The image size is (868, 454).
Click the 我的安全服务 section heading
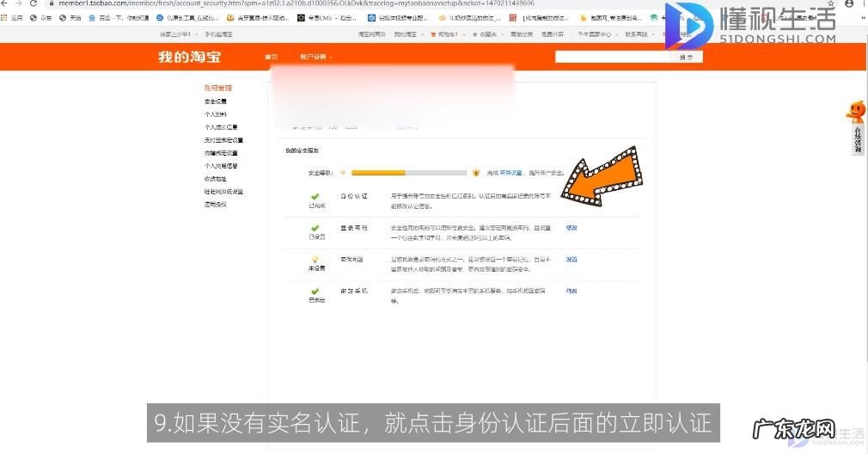303,150
